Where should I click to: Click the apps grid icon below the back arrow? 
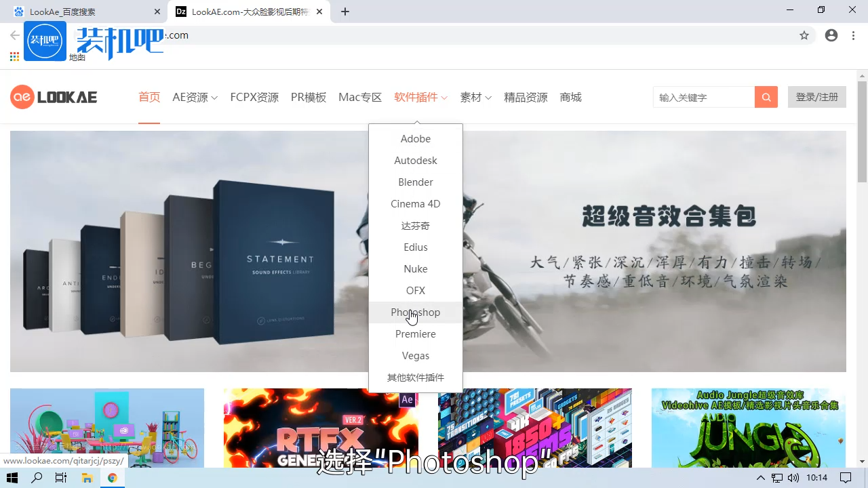pos(14,57)
